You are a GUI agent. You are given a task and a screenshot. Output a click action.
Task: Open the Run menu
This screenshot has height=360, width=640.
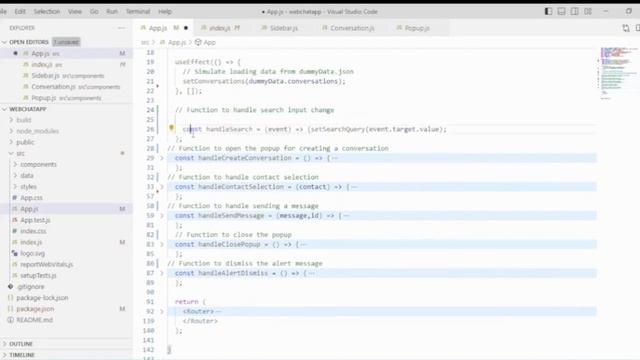pyautogui.click(x=112, y=11)
